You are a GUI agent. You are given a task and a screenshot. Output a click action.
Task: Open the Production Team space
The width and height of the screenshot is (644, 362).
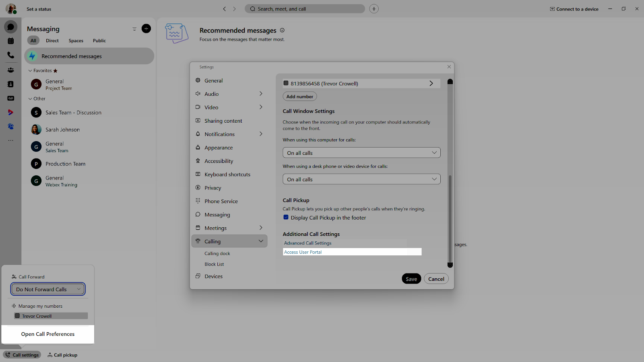click(x=89, y=164)
